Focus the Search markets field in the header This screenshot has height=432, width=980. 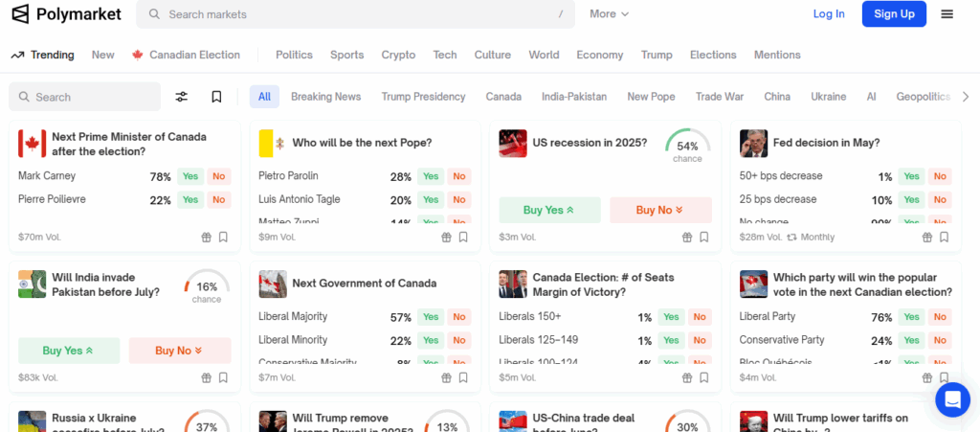(355, 13)
